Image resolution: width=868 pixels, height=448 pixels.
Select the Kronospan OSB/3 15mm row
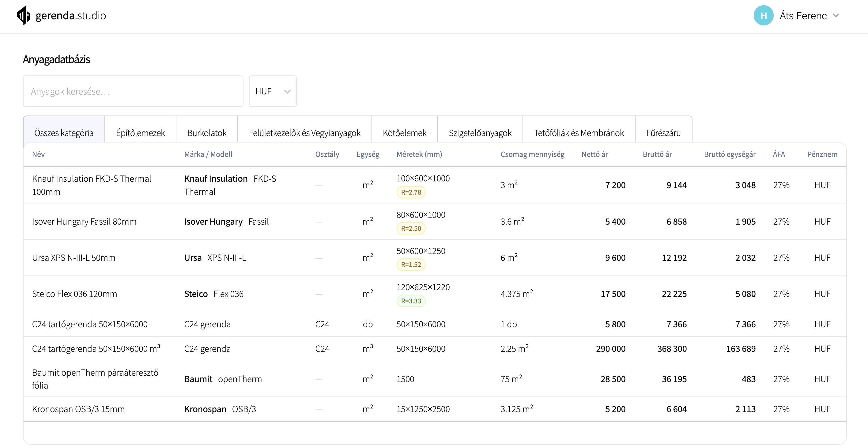coord(78,409)
